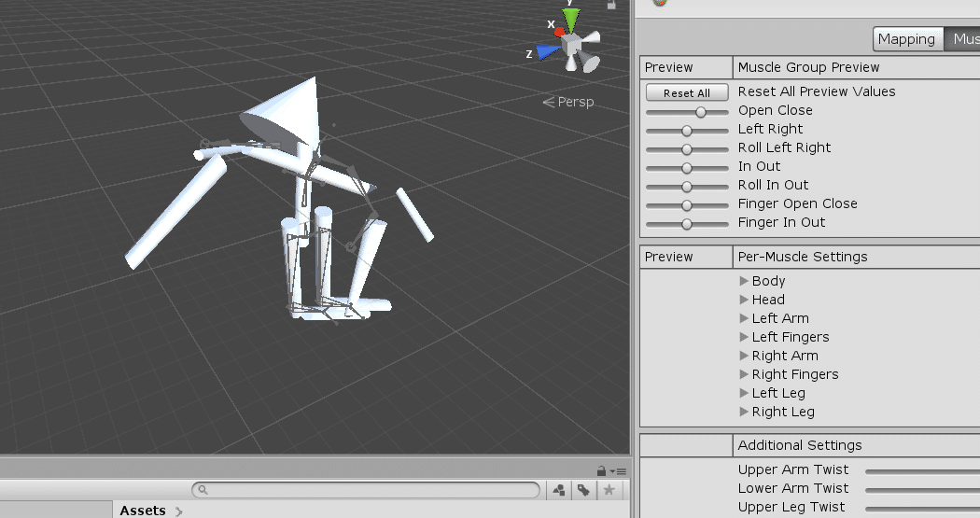The image size is (980, 518).
Task: Expand the Body muscle group
Action: 744,281
